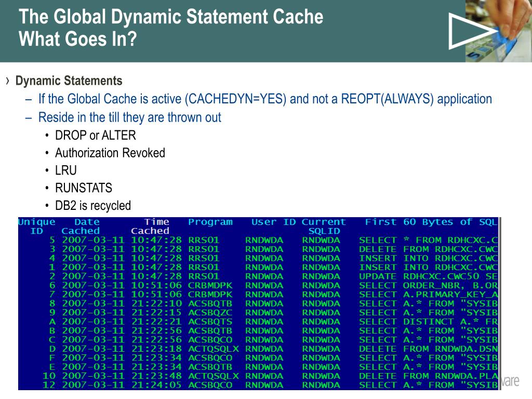The width and height of the screenshot is (532, 399).
Task: Click the 'DROP or ALTER' bullet
Action: [x=96, y=136]
